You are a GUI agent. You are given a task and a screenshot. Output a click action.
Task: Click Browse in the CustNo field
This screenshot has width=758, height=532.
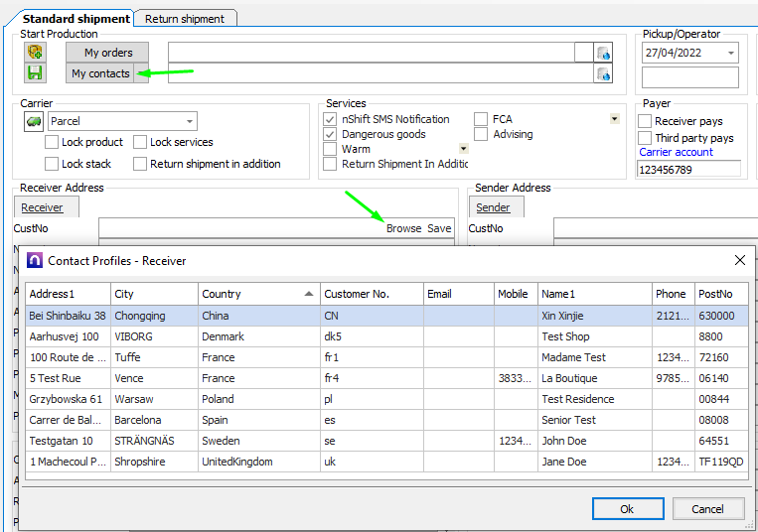(403, 228)
